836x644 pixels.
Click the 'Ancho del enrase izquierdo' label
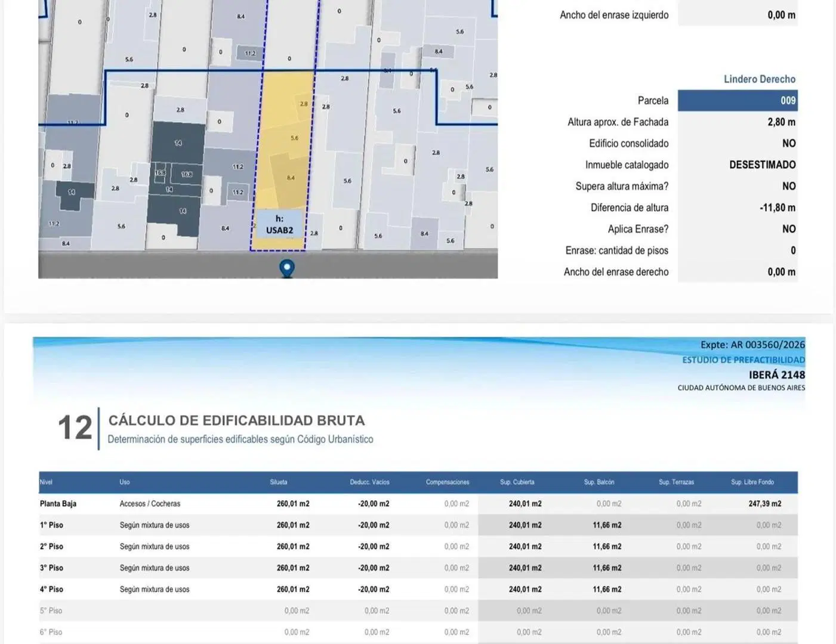[x=614, y=16]
